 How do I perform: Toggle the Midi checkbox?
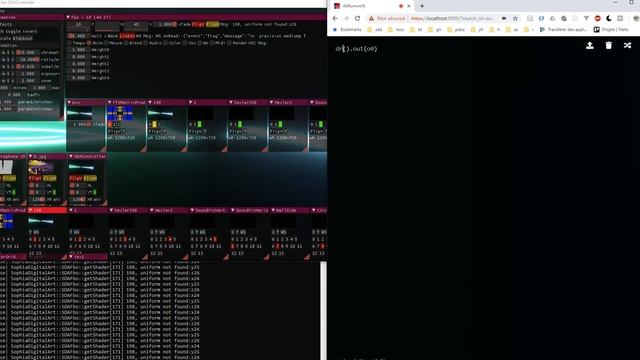(213, 43)
